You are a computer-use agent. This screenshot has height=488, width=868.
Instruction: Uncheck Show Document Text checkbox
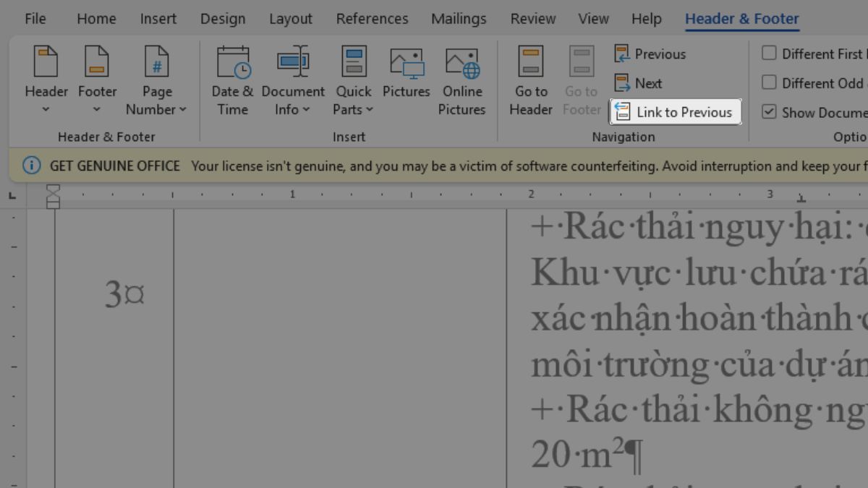tap(770, 112)
